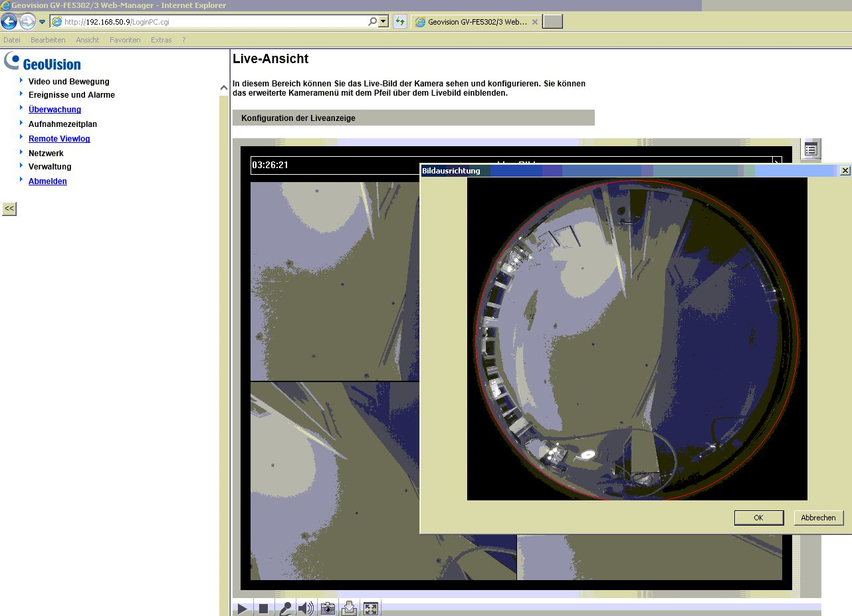
Task: Collapse the sidebar with the << button
Action: [9, 209]
